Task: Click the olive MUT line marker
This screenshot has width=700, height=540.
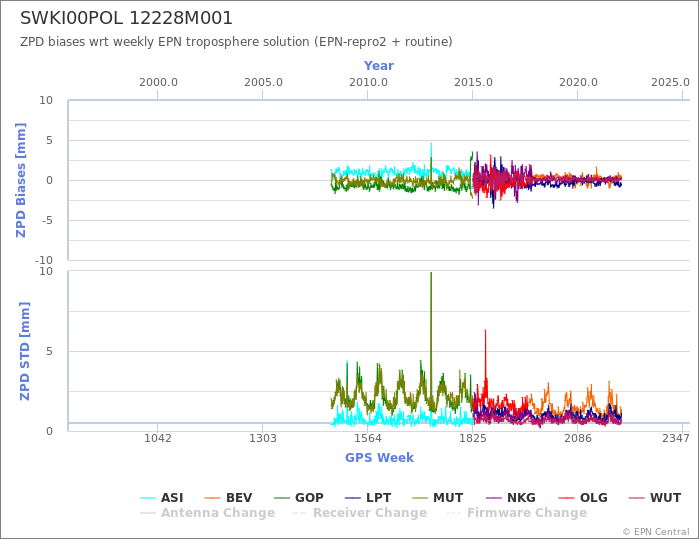Action: click(x=420, y=498)
